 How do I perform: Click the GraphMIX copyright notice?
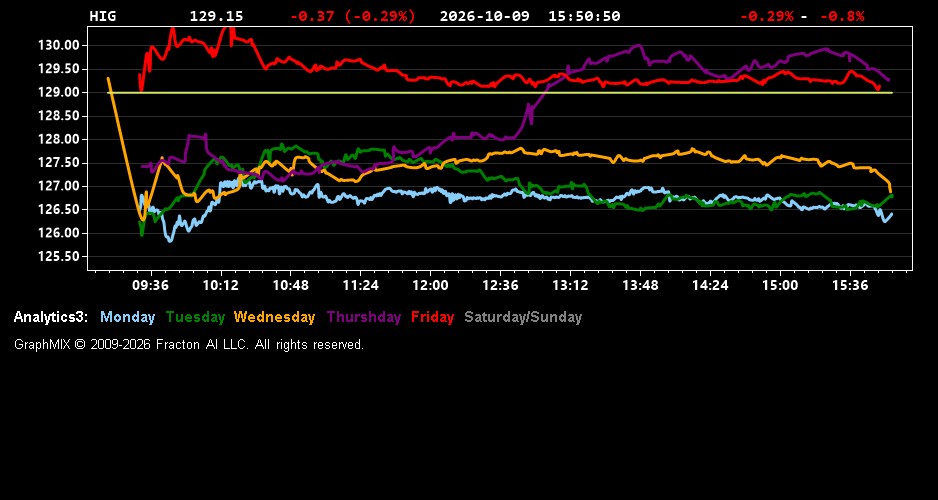click(188, 344)
